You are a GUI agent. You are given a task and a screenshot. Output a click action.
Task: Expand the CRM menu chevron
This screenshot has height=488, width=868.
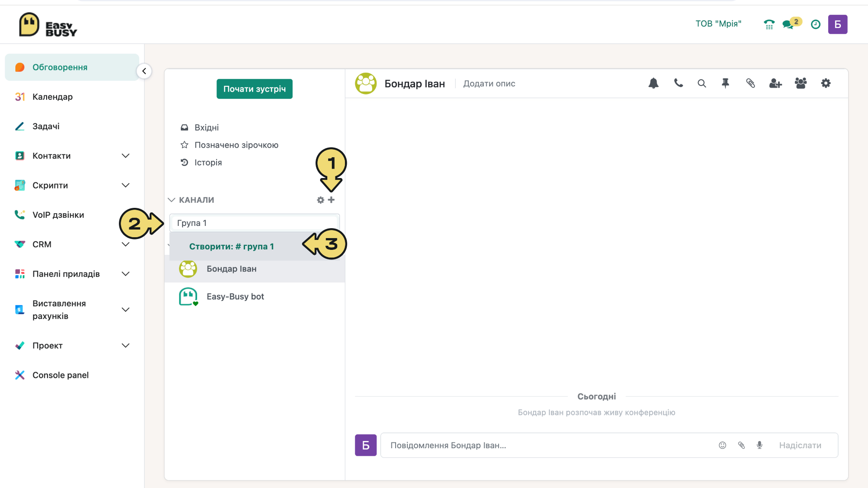pos(126,244)
